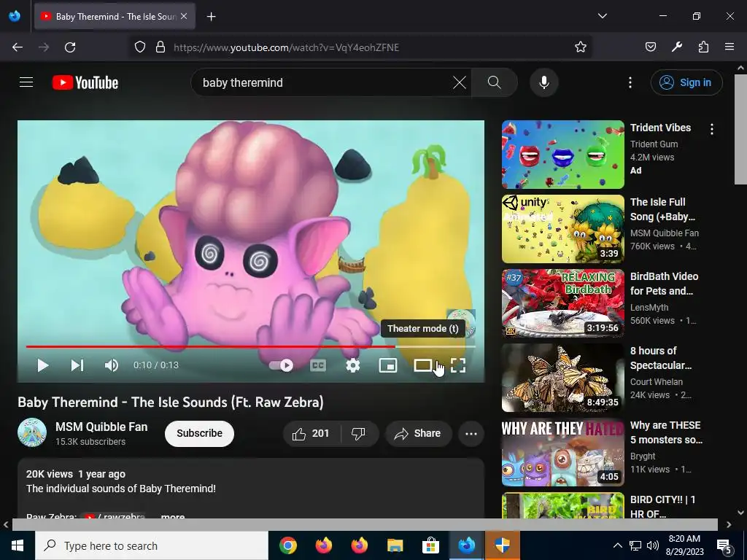Screen dimensions: 747x560
Task: Toggle closed captions
Action: [318, 365]
